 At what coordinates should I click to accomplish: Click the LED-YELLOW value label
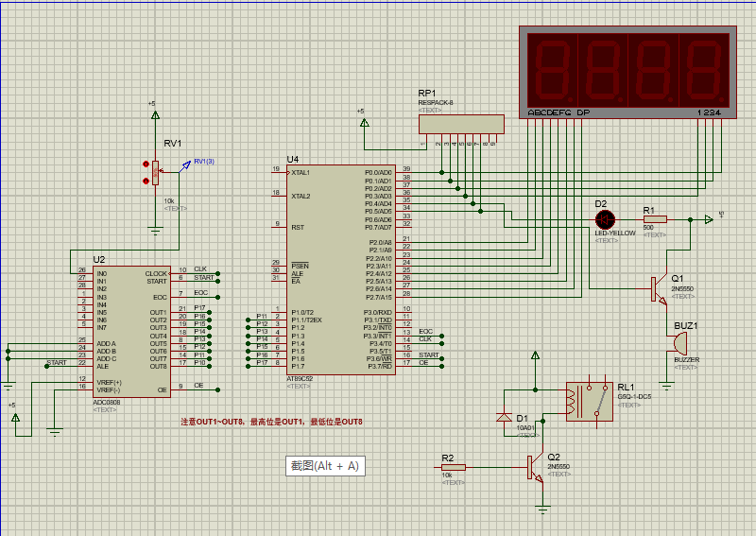point(615,233)
